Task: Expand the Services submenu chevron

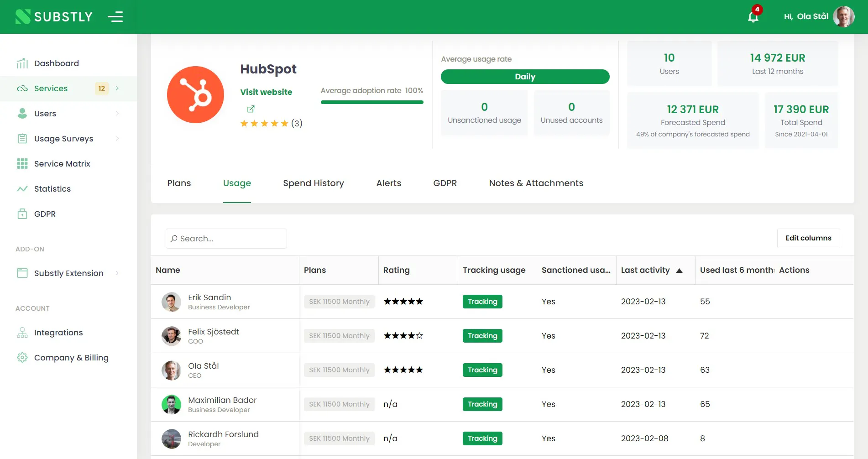Action: point(117,89)
